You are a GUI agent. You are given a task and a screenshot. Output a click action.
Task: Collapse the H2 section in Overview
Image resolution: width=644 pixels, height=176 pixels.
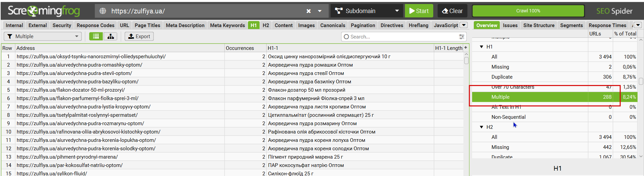click(481, 127)
